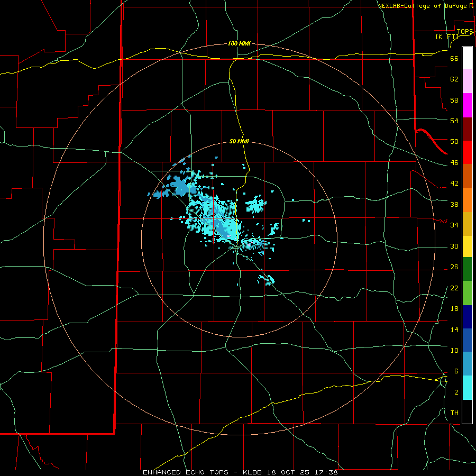This screenshot has width=476, height=476.
Task: Click the '50' legend value
Action: click(x=454, y=141)
